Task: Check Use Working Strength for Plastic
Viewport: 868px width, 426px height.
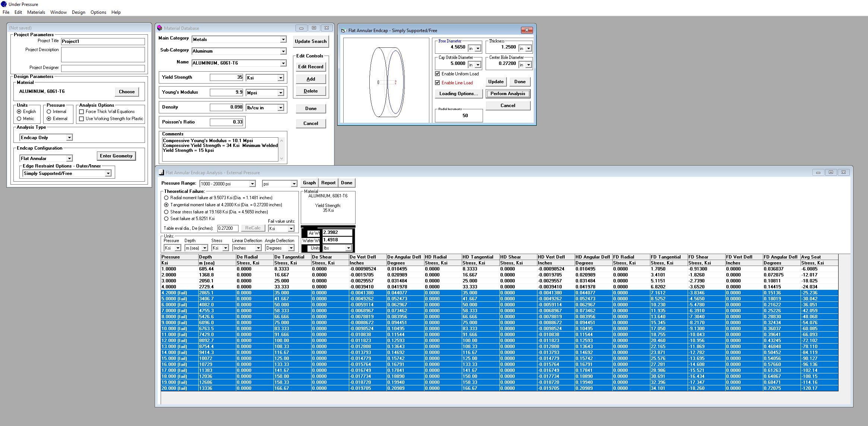Action: (82, 119)
